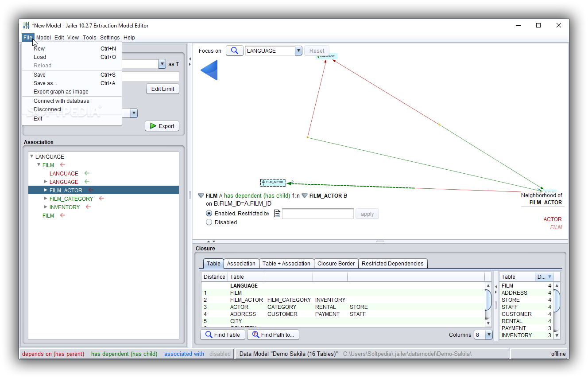Open the Columns count dropdown
Screen dimensions: 588x378
pyautogui.click(x=489, y=335)
